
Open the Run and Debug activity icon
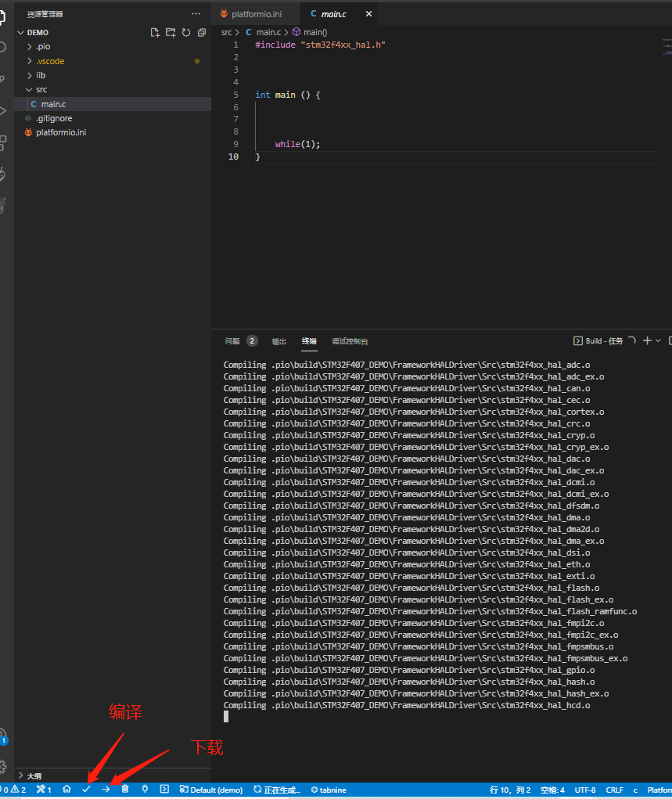point(2,111)
